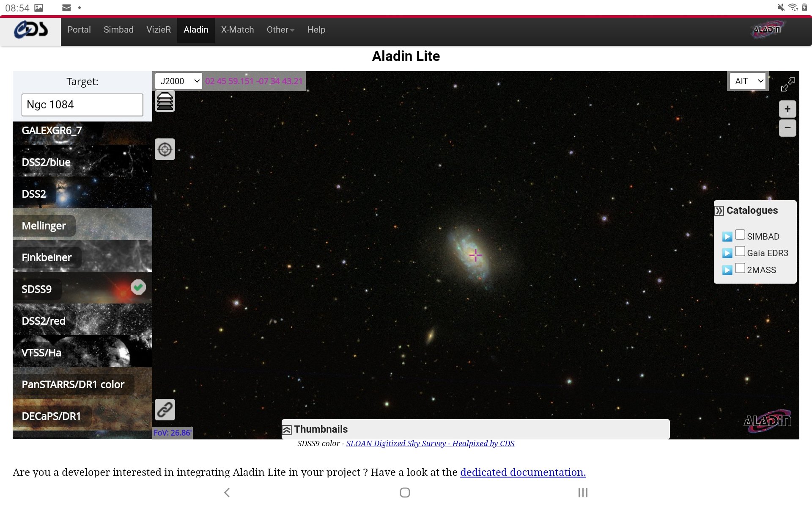This screenshot has height=508, width=812.
Task: Open the AIT projection dropdown
Action: tap(748, 81)
